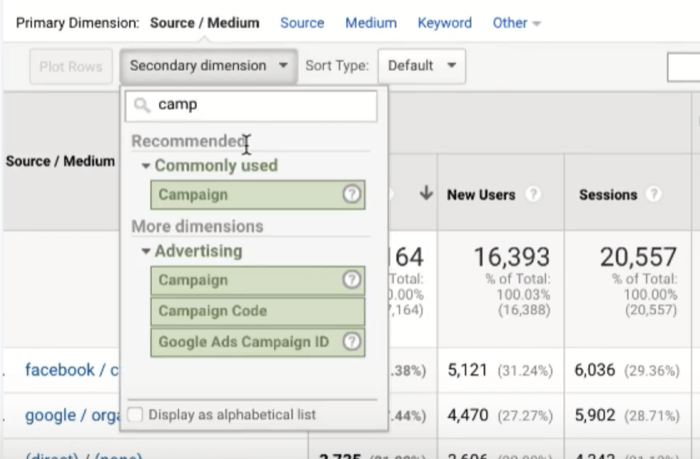Click the table search box at right

[683, 67]
